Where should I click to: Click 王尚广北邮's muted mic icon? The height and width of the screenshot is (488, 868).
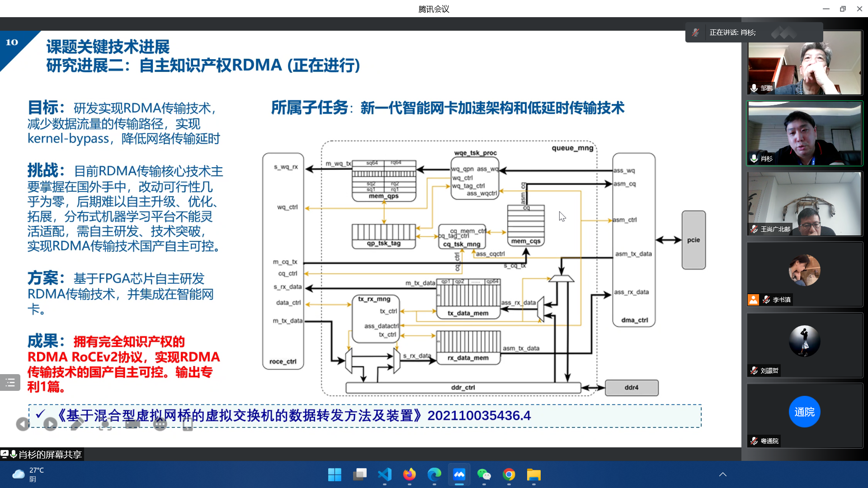click(x=754, y=229)
